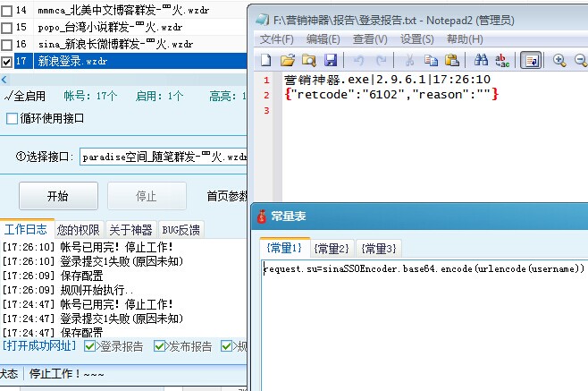Switch to BUG反馈 tab
Viewport: 588px width, 391px height.
[181, 230]
